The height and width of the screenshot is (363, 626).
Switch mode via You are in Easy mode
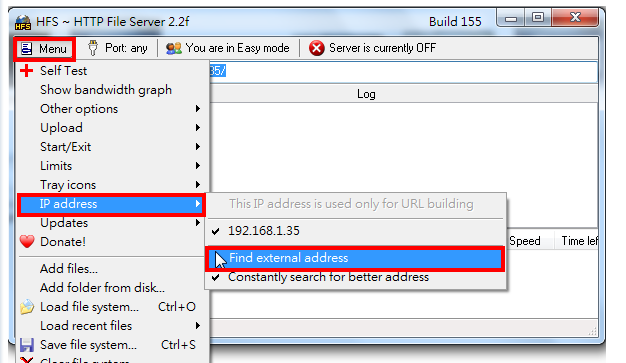(x=228, y=48)
